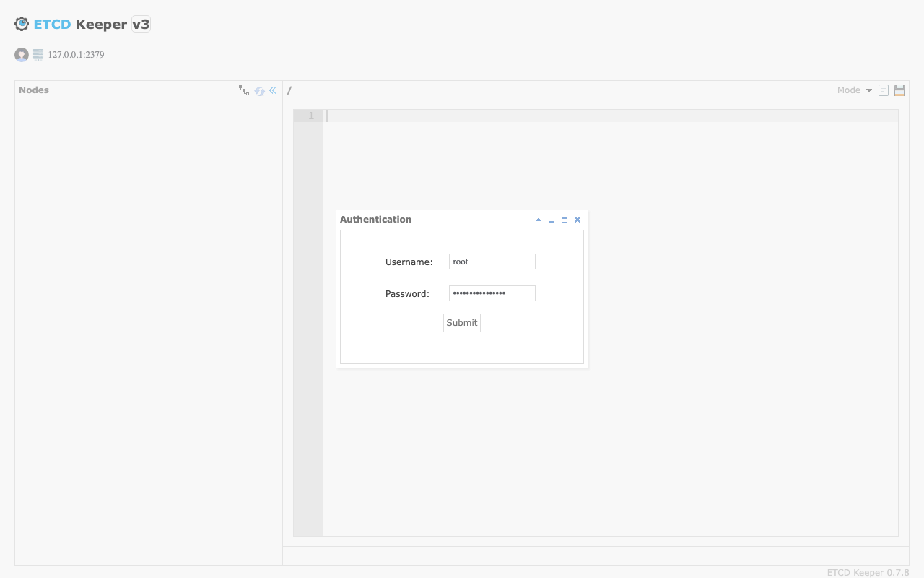
Task: Click the ETCD Keeper 0.7.8 footer text
Action: click(868, 572)
